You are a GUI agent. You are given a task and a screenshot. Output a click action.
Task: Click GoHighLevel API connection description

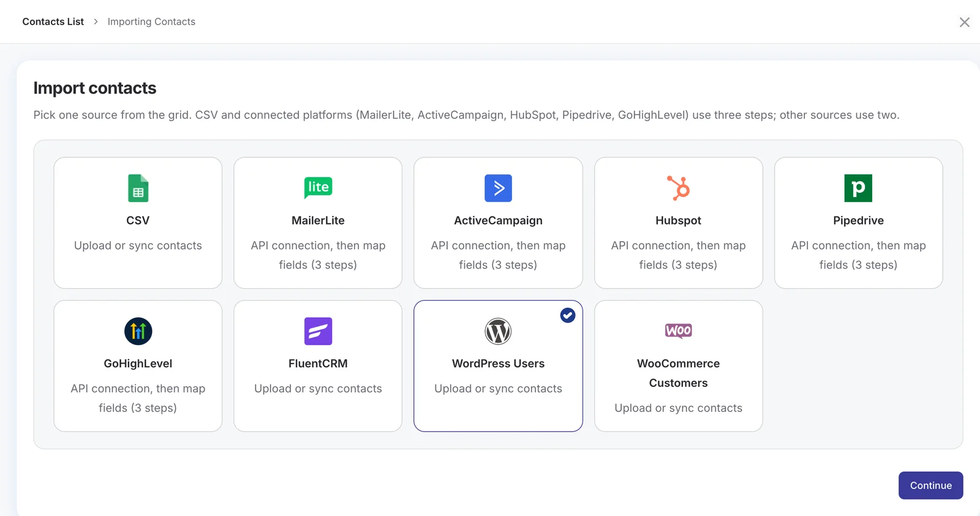pos(138,398)
